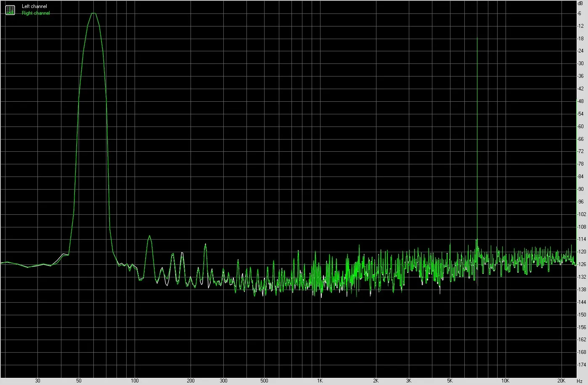This screenshot has width=588, height=385.
Task: Click the "-156" dB axis value
Action: tap(582, 327)
